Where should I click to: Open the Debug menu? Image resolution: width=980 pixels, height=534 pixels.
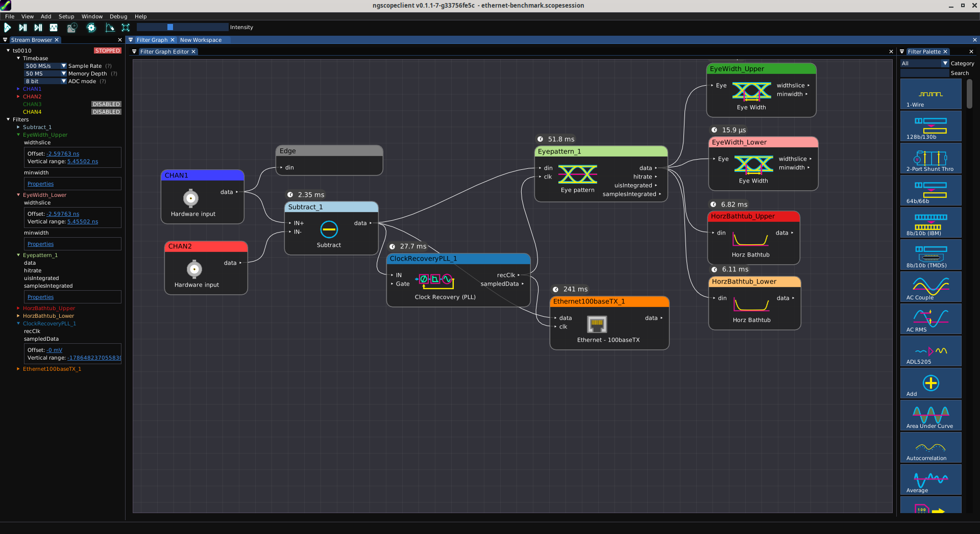point(118,16)
